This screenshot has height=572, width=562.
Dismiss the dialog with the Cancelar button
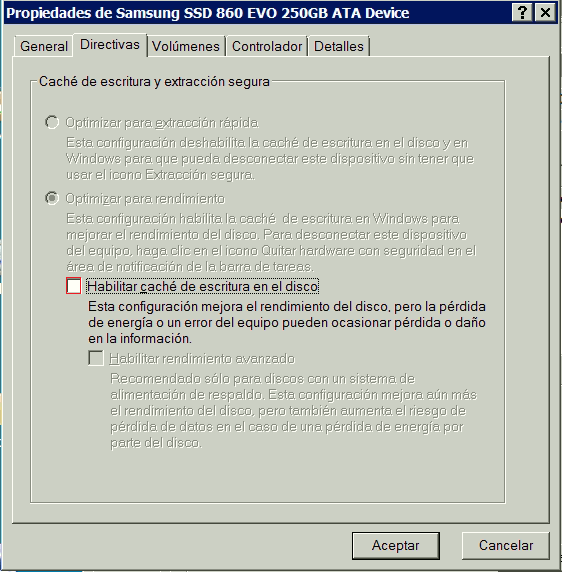[505, 545]
